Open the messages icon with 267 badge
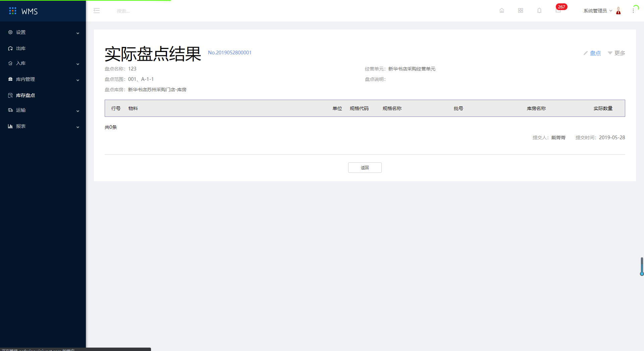The height and width of the screenshot is (351, 644). (558, 10)
